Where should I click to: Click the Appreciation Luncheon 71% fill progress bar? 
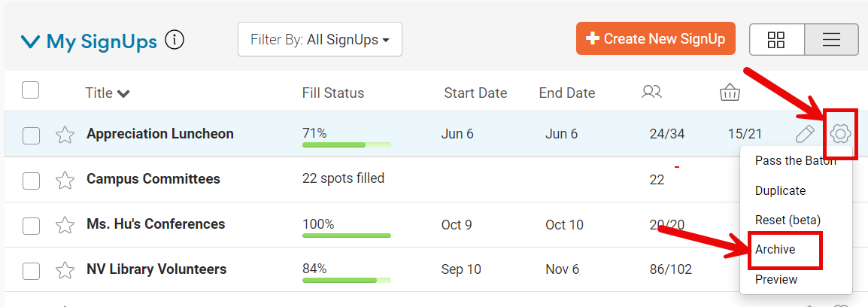pyautogui.click(x=346, y=144)
